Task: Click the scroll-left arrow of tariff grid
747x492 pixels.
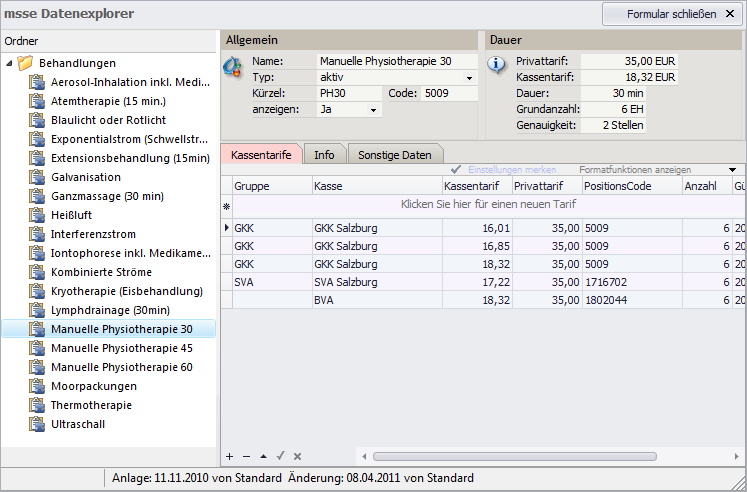Action: [x=364, y=456]
